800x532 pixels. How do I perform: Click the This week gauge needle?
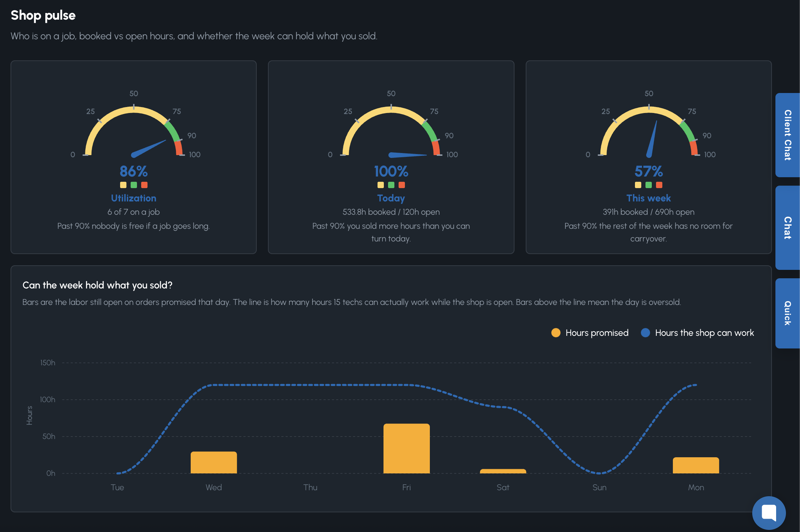[x=652, y=139]
